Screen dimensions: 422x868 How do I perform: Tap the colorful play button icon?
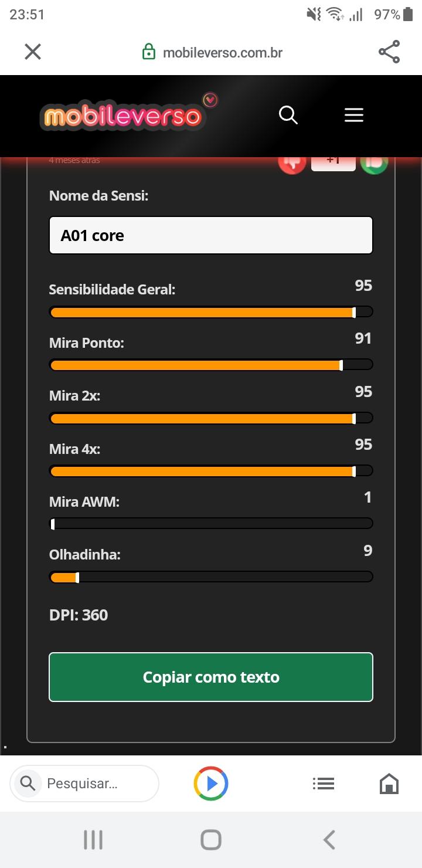pos(211,783)
